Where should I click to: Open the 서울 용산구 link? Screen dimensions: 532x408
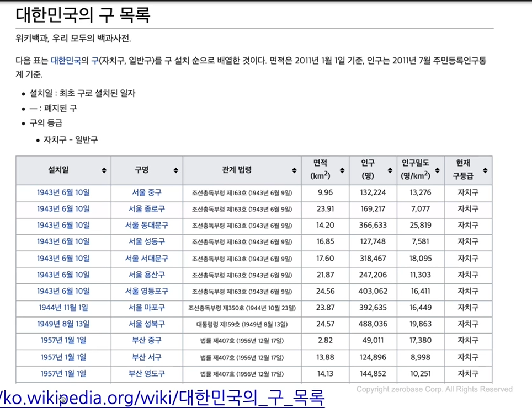[x=147, y=275]
